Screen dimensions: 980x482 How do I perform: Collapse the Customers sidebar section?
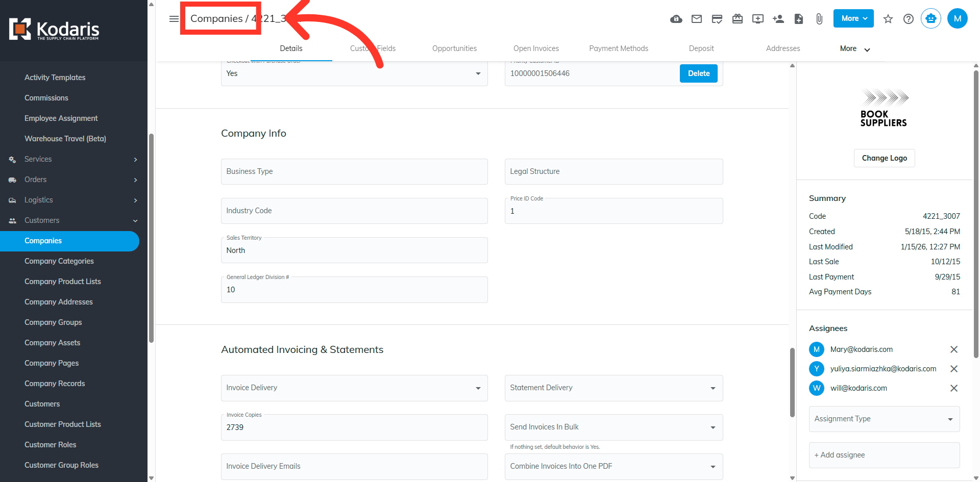coord(135,221)
